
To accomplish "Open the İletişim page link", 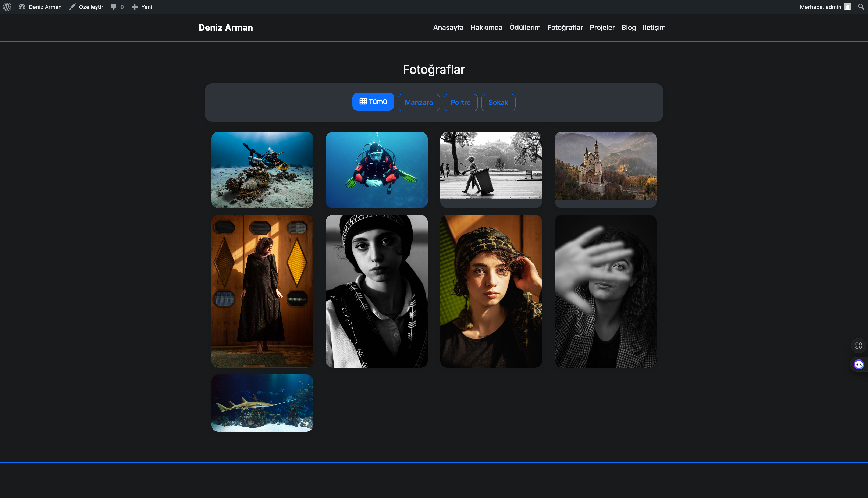I will click(654, 27).
